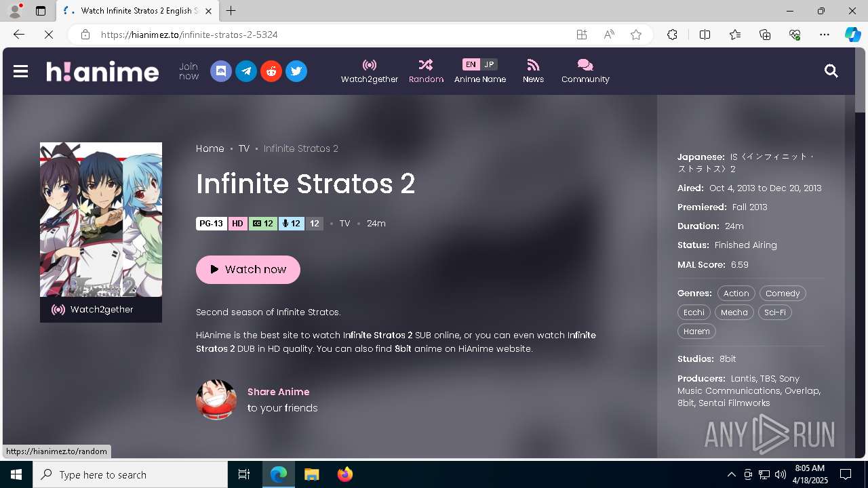Show hidden system tray icons

coord(731,474)
